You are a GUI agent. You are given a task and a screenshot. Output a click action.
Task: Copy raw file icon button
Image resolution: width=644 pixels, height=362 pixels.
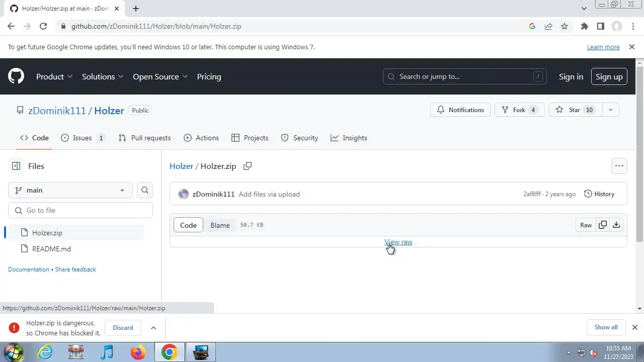click(603, 225)
